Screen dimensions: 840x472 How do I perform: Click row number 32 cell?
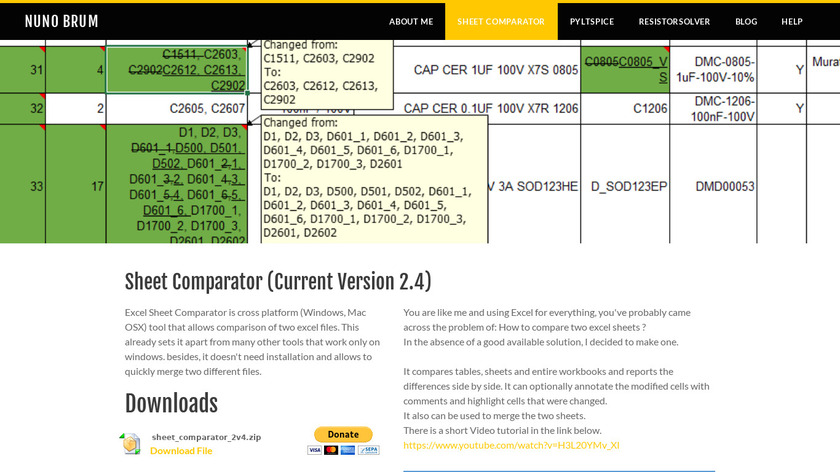(22, 108)
